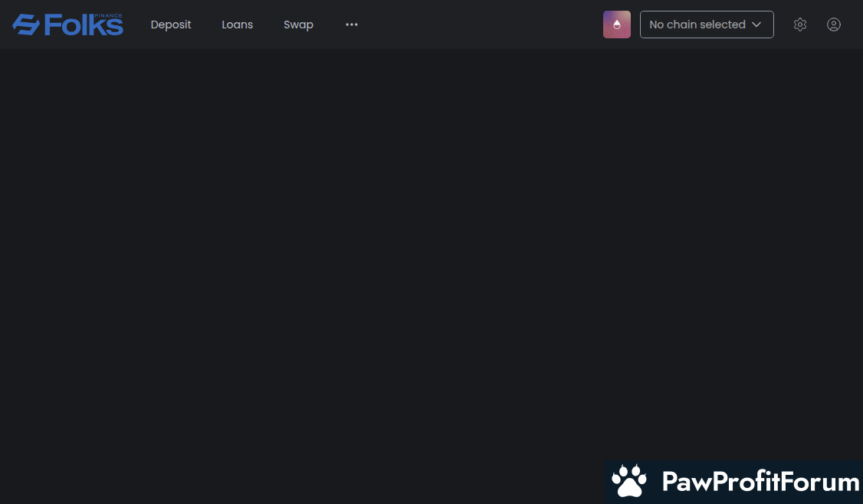This screenshot has width=863, height=504.
Task: Click the white paw print icon
Action: click(629, 481)
